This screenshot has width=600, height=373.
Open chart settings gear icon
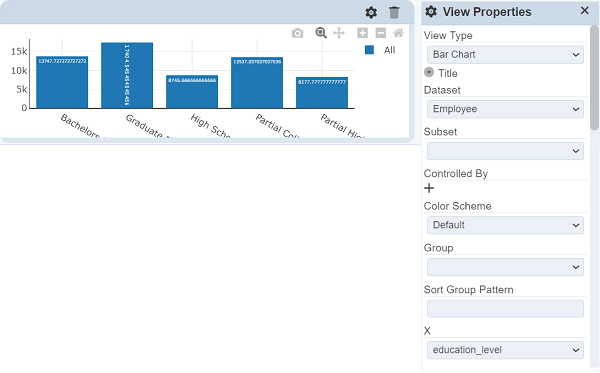pos(371,13)
